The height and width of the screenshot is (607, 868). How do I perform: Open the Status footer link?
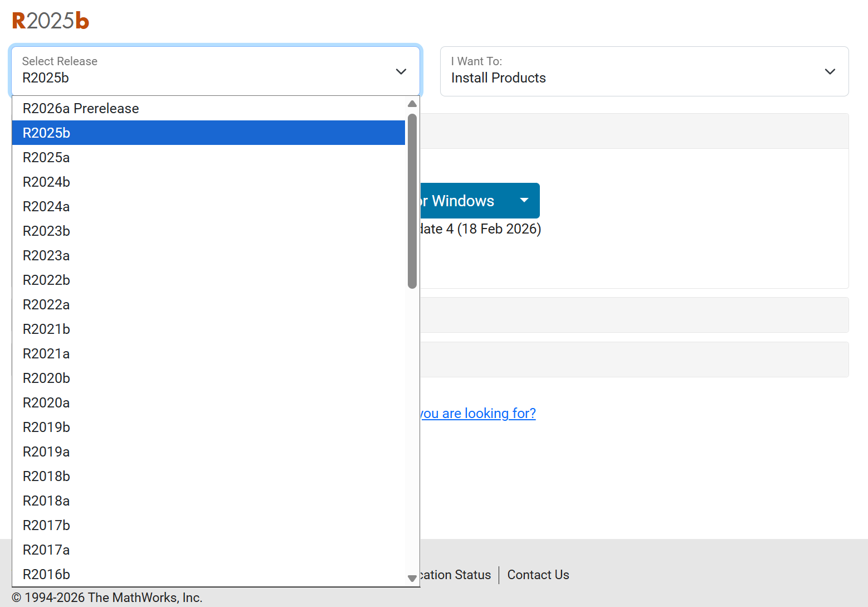click(455, 575)
